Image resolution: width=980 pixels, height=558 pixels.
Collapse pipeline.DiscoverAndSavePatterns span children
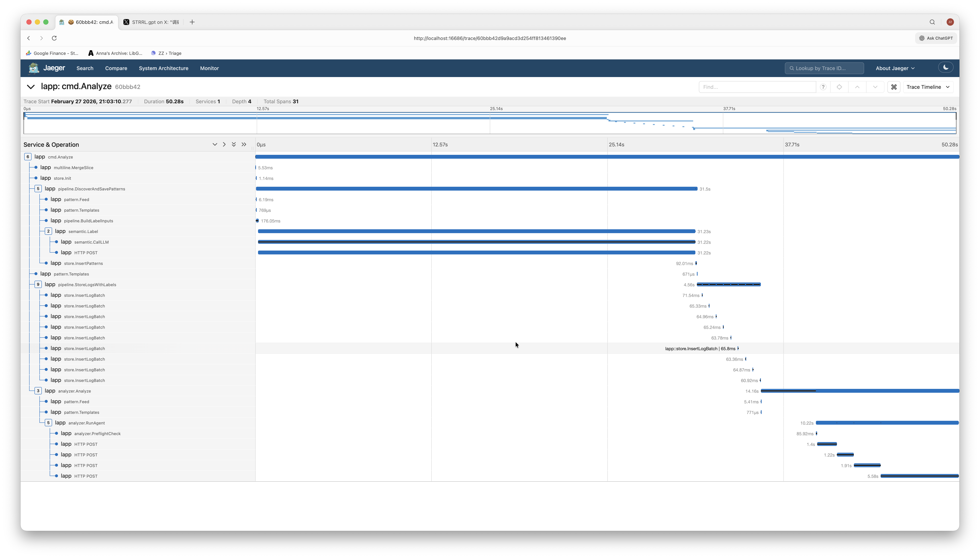point(38,189)
